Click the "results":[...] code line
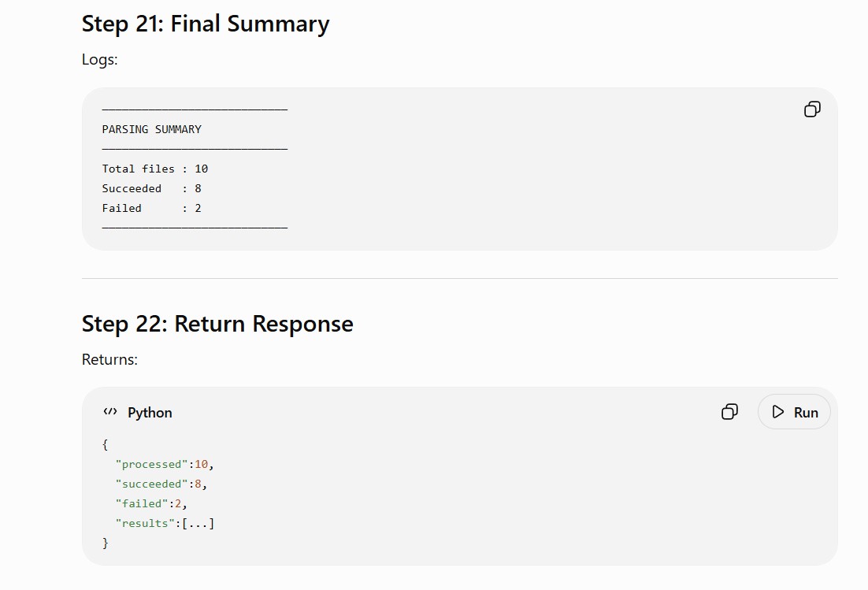Image resolution: width=868 pixels, height=590 pixels. 165,523
